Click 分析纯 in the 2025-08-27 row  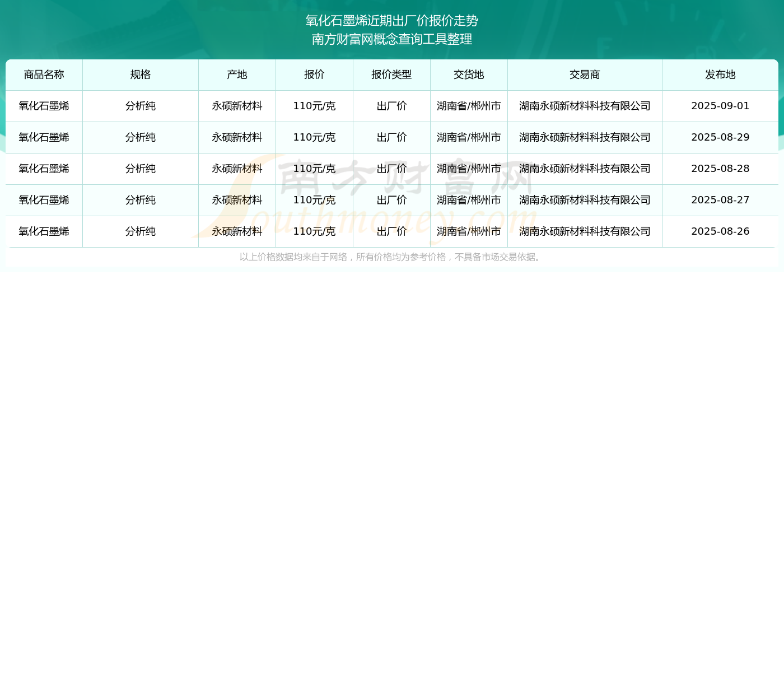(141, 200)
